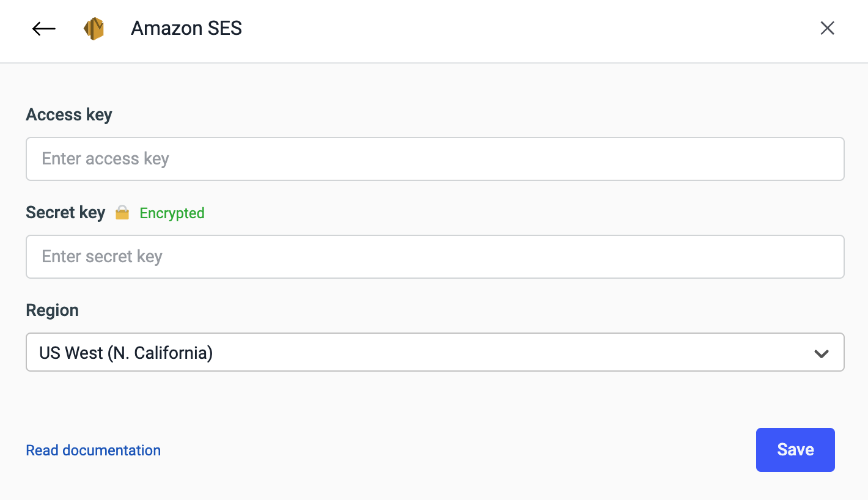Close the Amazon SES settings panel
868x500 pixels.
coord(827,28)
